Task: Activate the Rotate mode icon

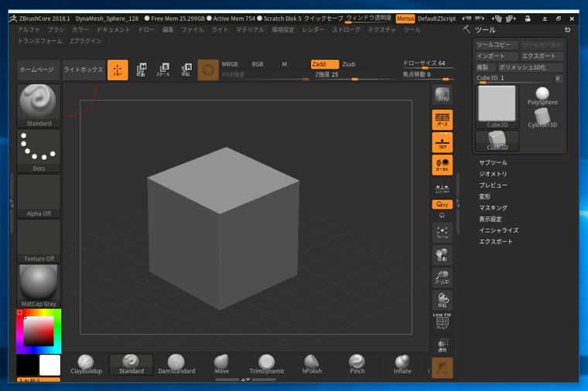Action: [186, 70]
